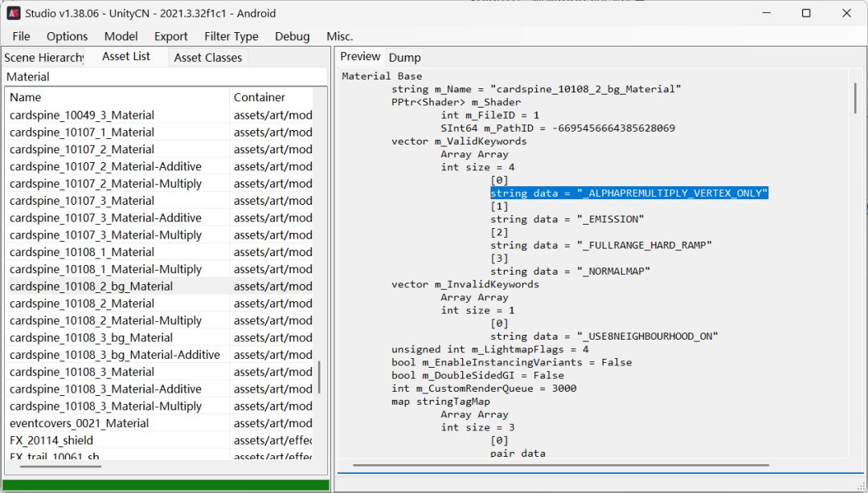This screenshot has width=868, height=493.
Task: Maximize the Studio window
Action: click(x=806, y=14)
